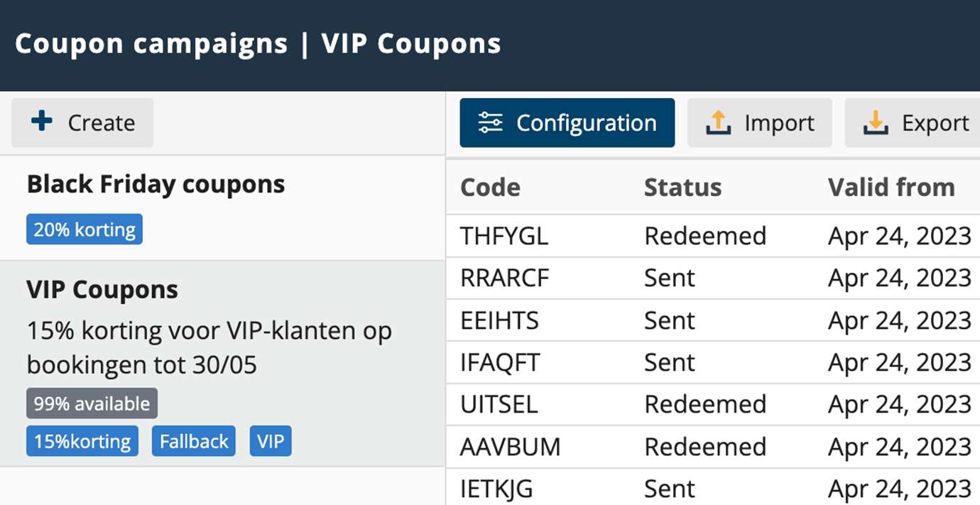The height and width of the screenshot is (505, 980).
Task: Select the Black Friday coupons campaign
Action: pos(156,185)
